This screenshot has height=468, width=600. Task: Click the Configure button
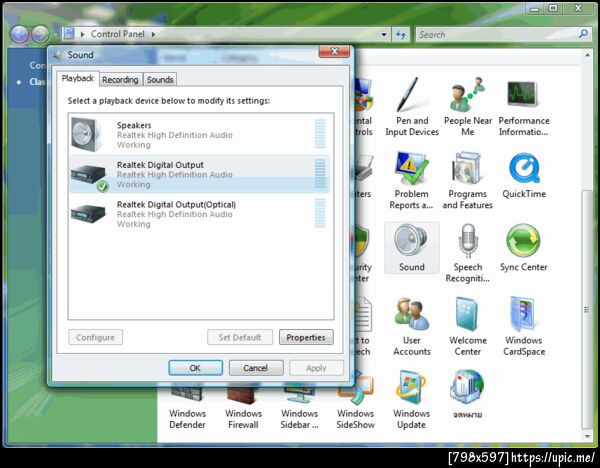click(x=95, y=337)
